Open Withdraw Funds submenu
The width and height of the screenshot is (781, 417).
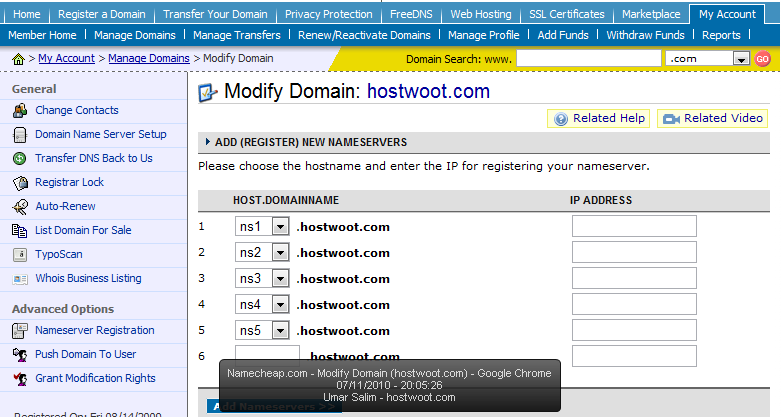(x=646, y=35)
